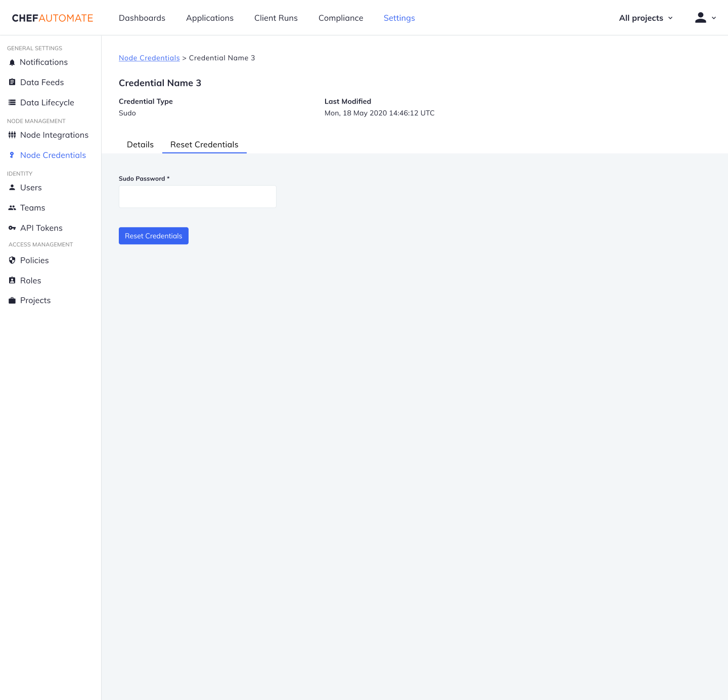Click the API Tokens key icon

pos(12,228)
